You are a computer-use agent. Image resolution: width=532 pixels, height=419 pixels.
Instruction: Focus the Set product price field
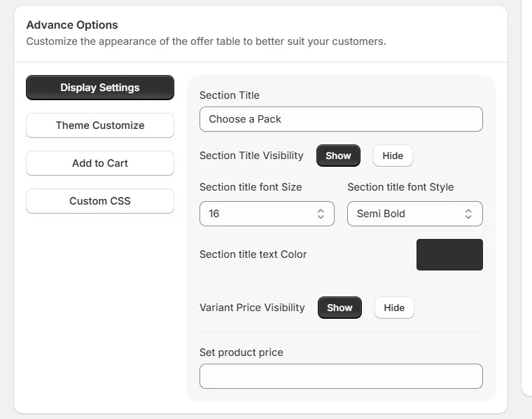point(341,376)
